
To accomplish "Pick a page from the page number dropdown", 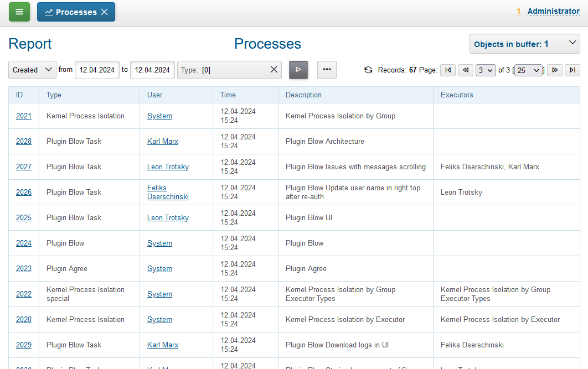I will tap(486, 70).
